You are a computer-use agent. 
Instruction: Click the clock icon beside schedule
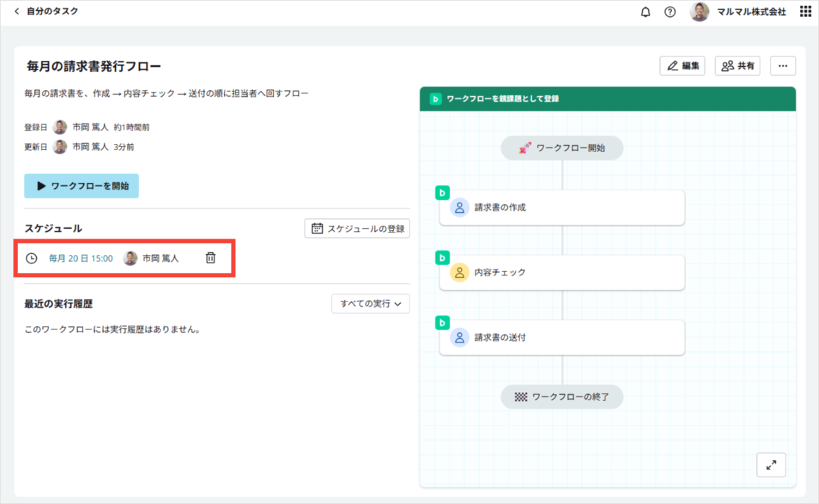[31, 258]
